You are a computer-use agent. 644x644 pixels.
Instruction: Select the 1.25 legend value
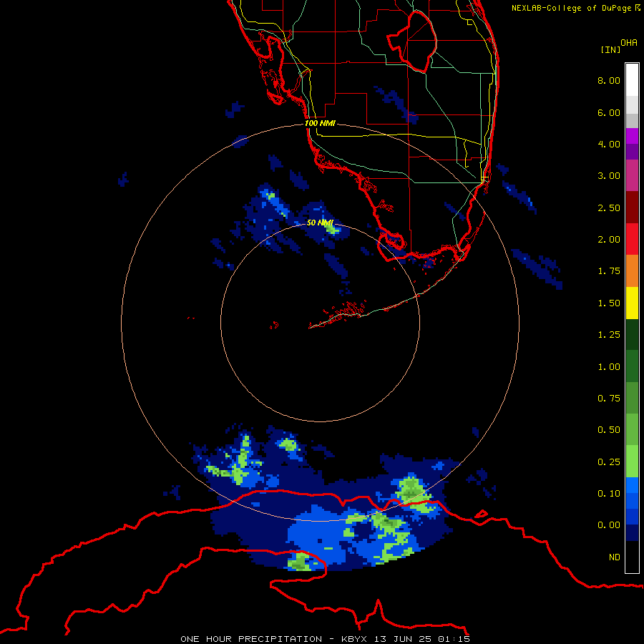point(609,335)
